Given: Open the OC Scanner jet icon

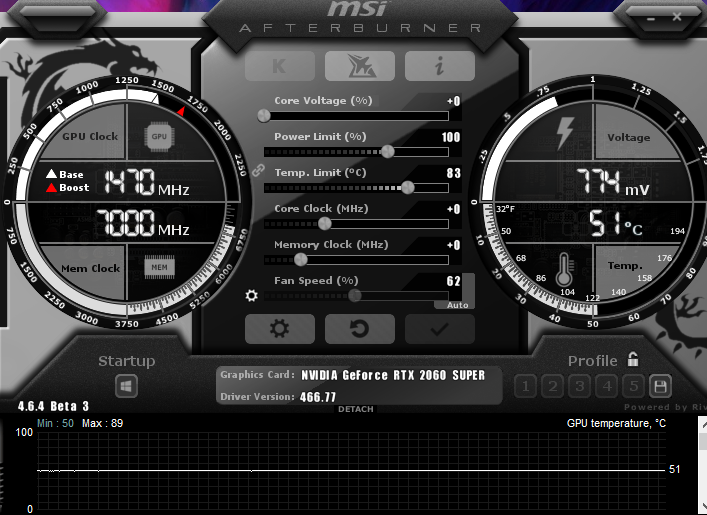Looking at the screenshot, I should tap(360, 66).
